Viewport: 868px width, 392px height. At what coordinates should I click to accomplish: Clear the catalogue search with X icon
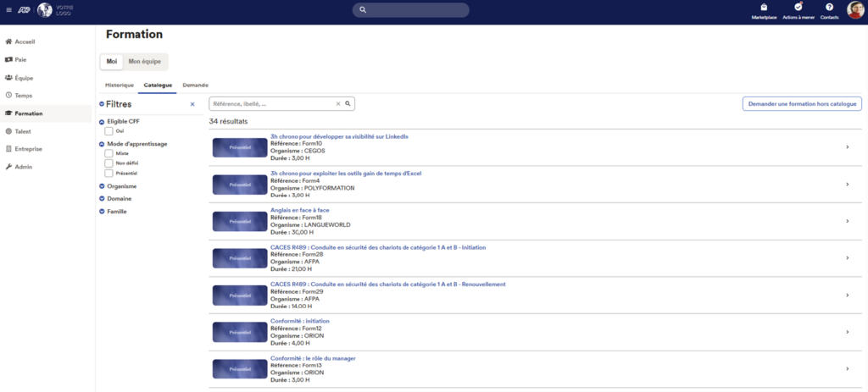(338, 103)
